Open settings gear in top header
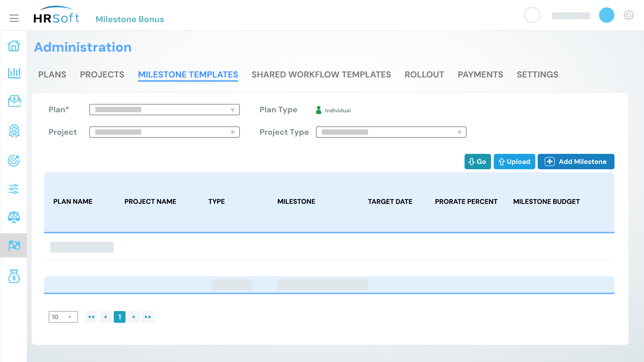Screen dimensions: 644x362 pos(629,15)
